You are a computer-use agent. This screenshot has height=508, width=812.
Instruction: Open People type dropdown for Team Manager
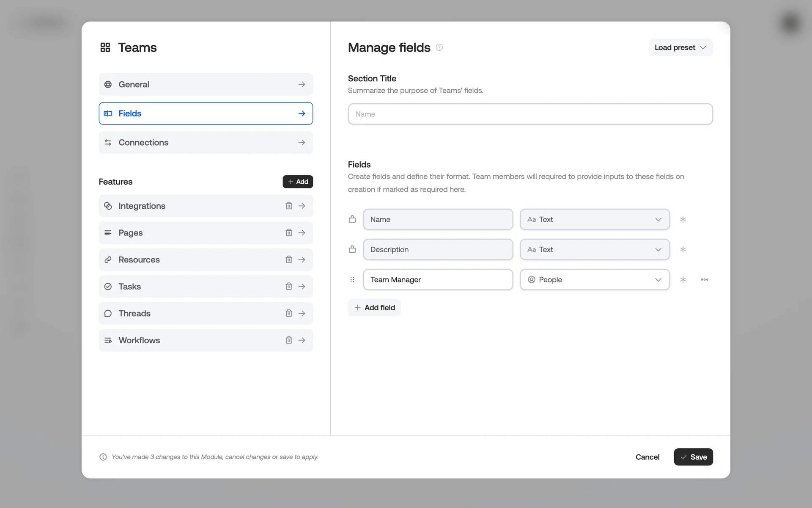pos(595,280)
